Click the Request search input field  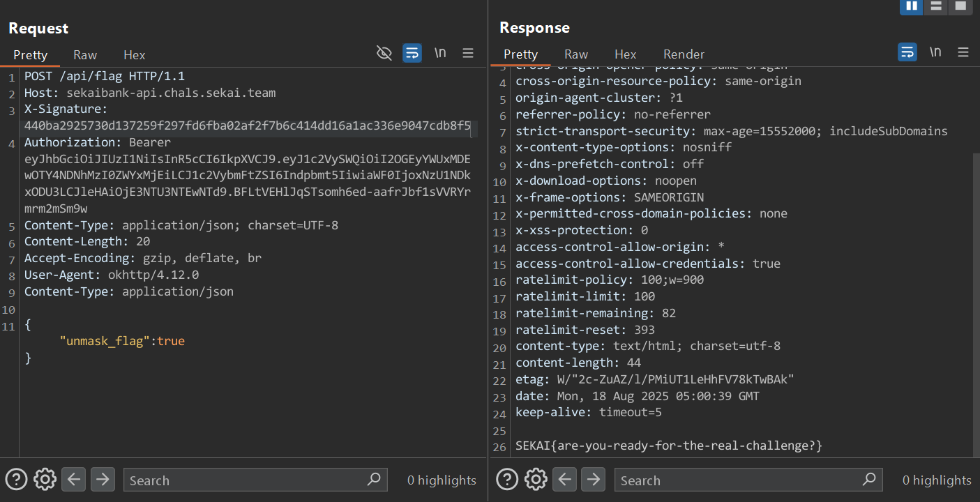244,480
